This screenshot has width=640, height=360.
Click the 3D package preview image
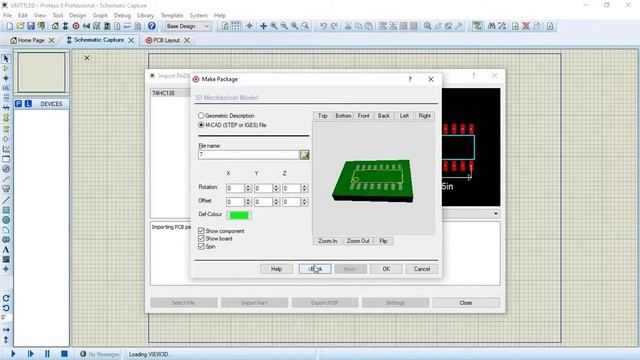pos(373,179)
